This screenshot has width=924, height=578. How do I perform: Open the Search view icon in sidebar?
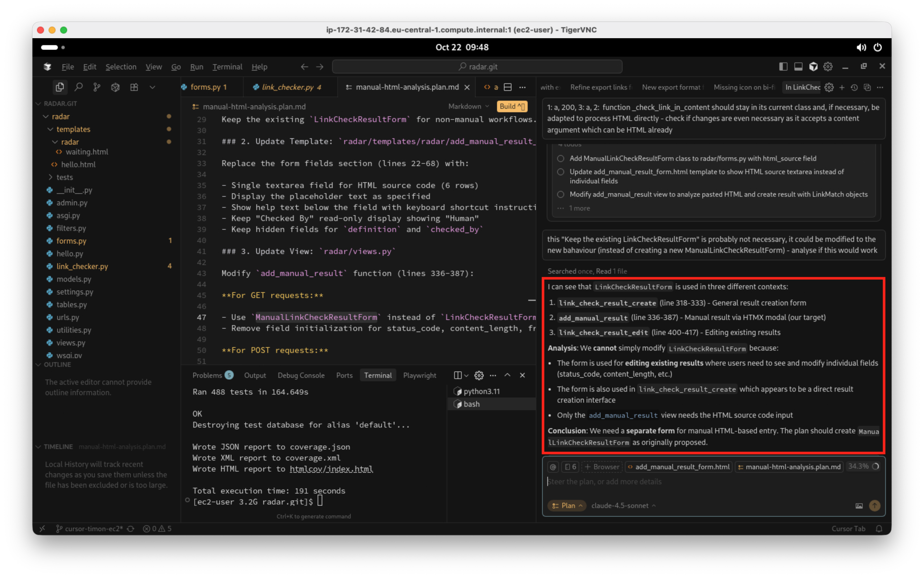click(x=78, y=87)
